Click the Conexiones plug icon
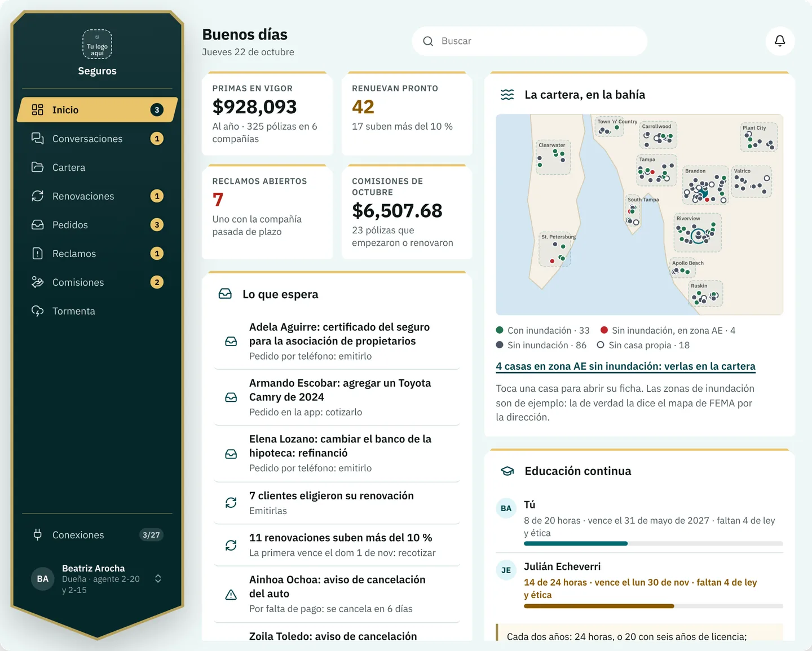The image size is (812, 651). click(38, 535)
